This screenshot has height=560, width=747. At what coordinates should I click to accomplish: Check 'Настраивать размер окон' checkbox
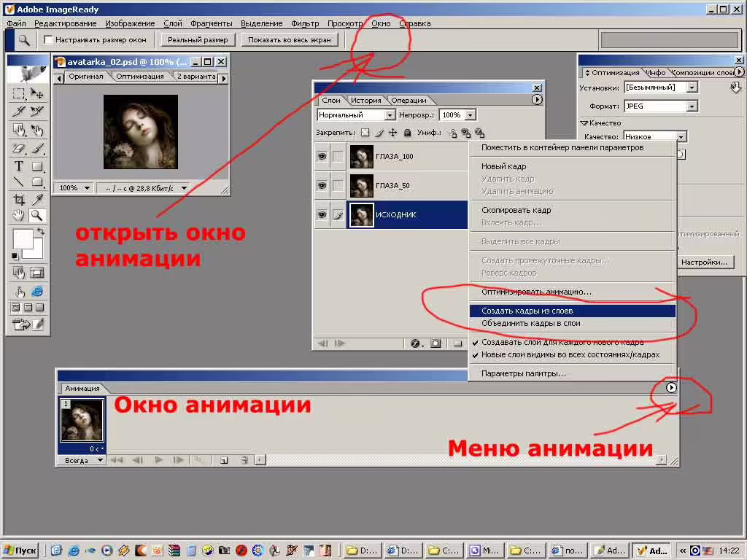48,40
